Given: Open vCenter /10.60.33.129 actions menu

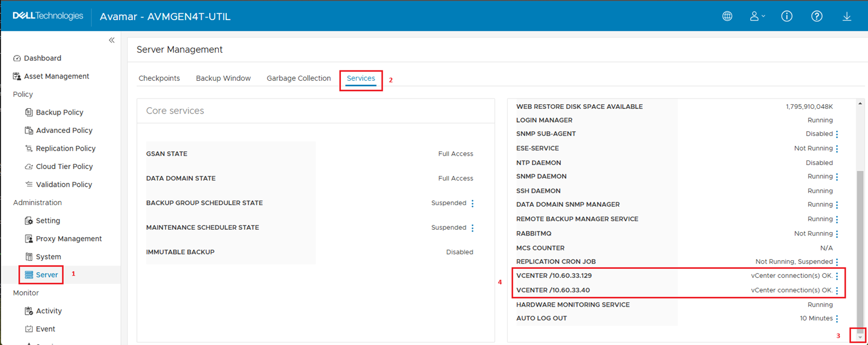Looking at the screenshot, I should point(837,276).
